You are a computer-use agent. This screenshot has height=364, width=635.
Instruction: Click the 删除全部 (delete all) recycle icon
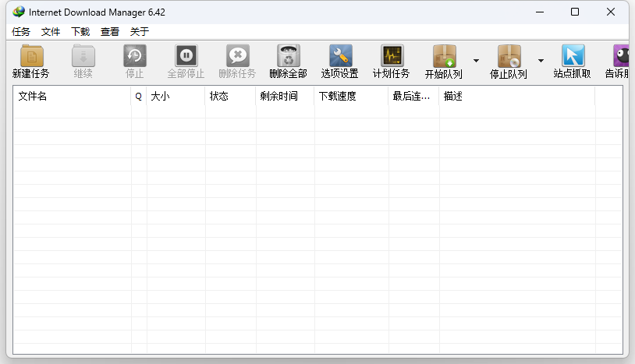coord(288,56)
